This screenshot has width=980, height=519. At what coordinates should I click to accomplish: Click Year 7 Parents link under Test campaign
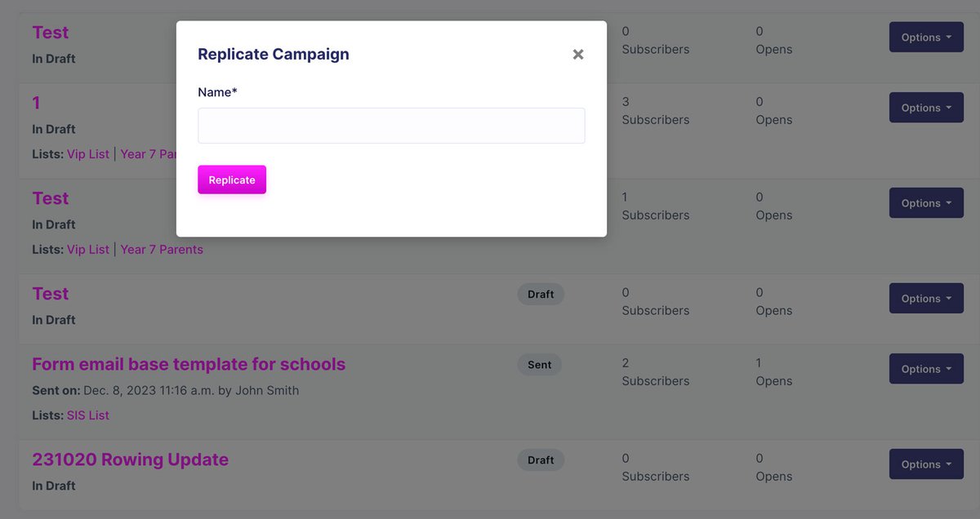162,250
